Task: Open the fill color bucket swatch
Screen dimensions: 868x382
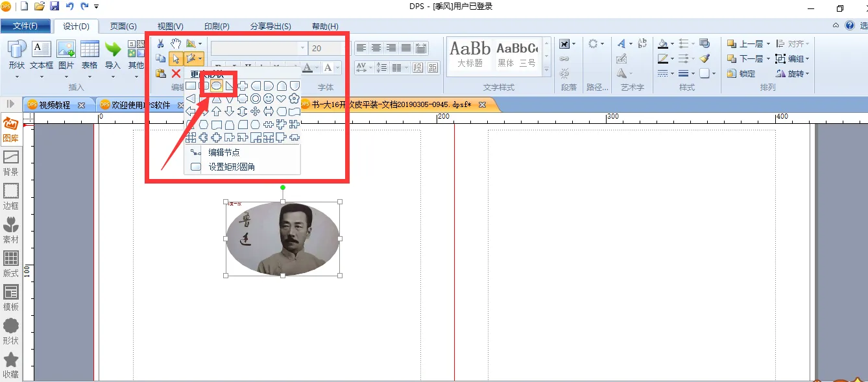Action: pos(662,44)
